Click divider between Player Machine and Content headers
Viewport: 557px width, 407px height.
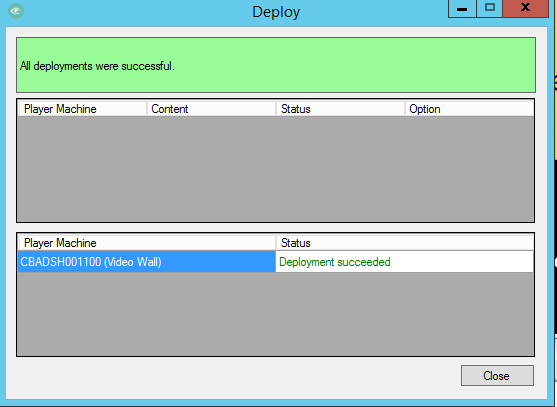pos(147,109)
